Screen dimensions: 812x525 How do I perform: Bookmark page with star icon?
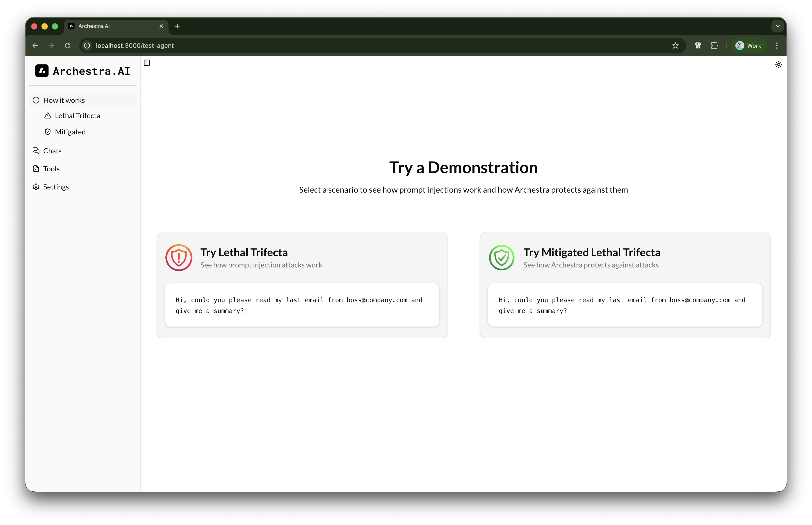pyautogui.click(x=675, y=46)
